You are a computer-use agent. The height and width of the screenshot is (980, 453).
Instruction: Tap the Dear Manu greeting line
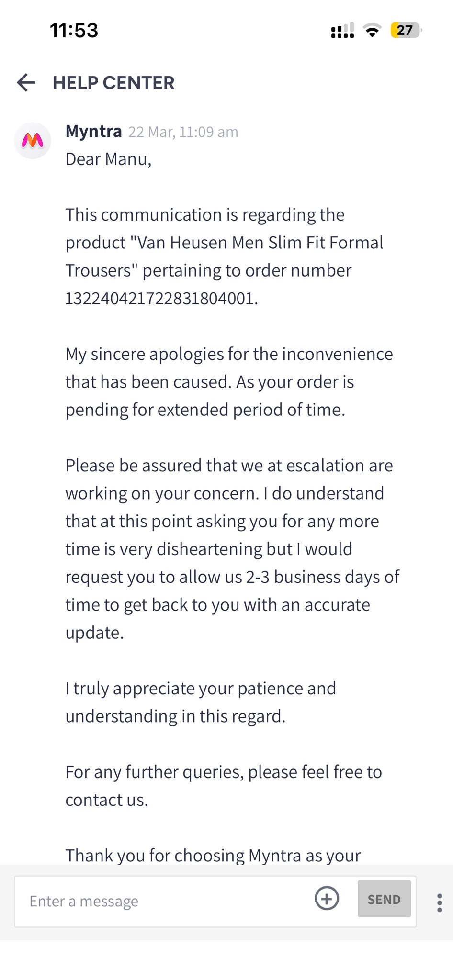click(x=109, y=159)
